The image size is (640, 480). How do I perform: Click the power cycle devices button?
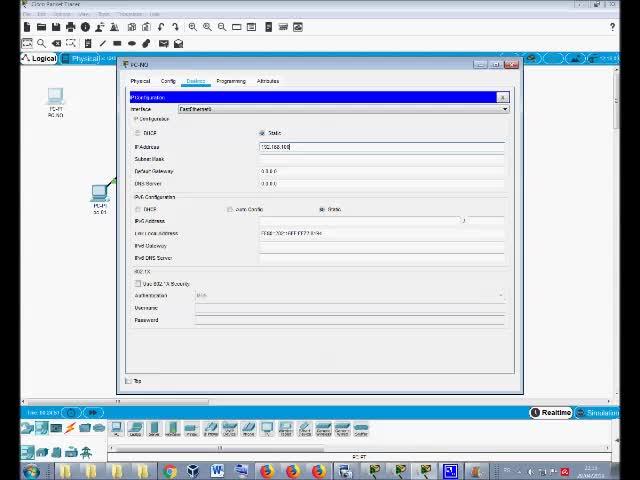(x=71, y=413)
